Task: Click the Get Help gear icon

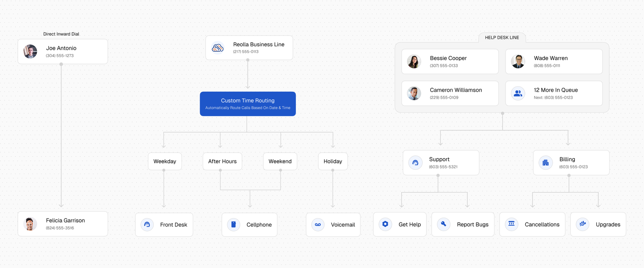Action: pos(385,224)
